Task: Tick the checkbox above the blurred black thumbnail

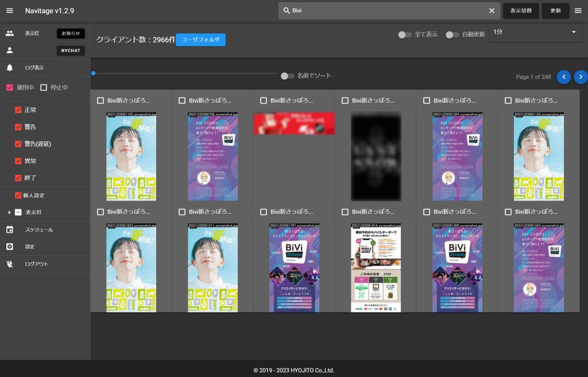Action: 345,101
